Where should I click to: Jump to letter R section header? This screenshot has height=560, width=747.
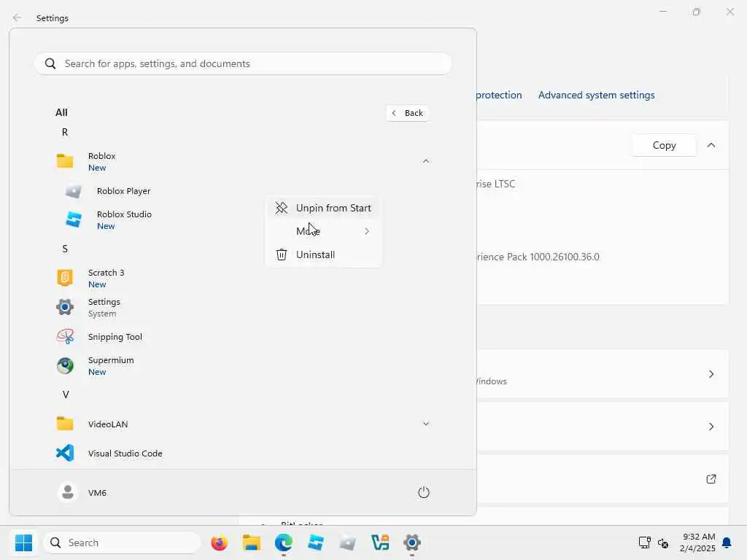[x=65, y=133]
